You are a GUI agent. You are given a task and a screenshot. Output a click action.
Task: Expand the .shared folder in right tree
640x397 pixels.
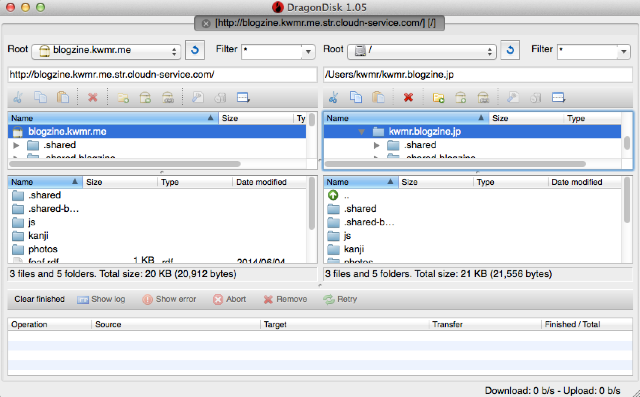[x=377, y=145]
